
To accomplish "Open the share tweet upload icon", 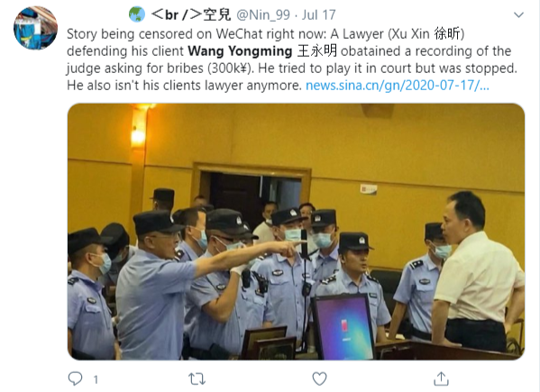I will point(441,378).
